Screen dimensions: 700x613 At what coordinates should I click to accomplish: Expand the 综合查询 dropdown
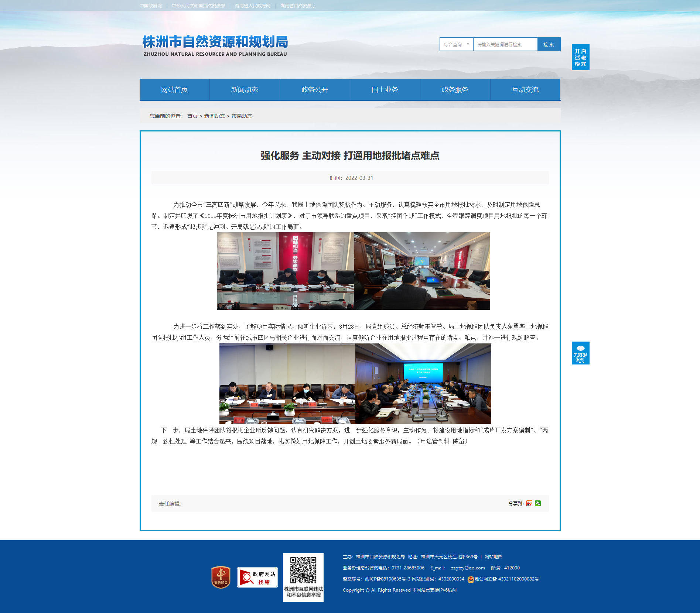click(x=457, y=44)
